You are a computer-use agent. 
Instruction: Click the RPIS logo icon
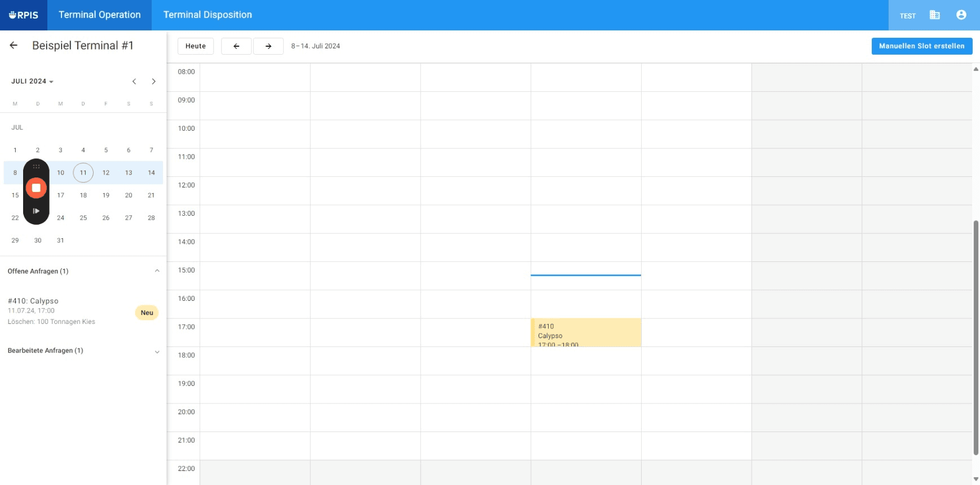(24, 15)
